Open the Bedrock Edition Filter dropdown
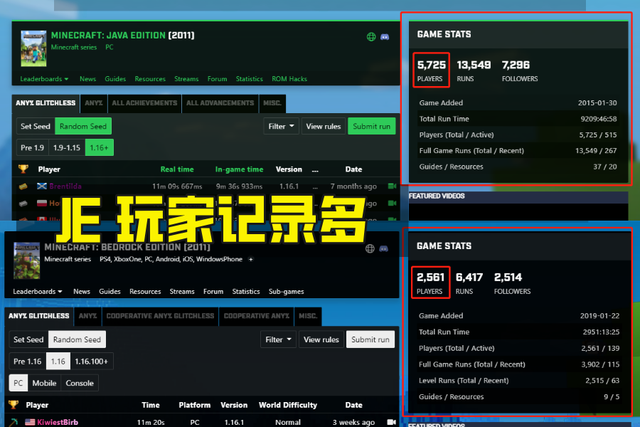The image size is (640, 427). point(278,339)
